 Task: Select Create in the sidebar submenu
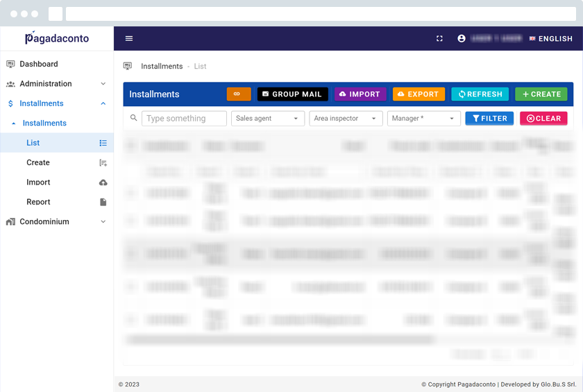point(38,162)
